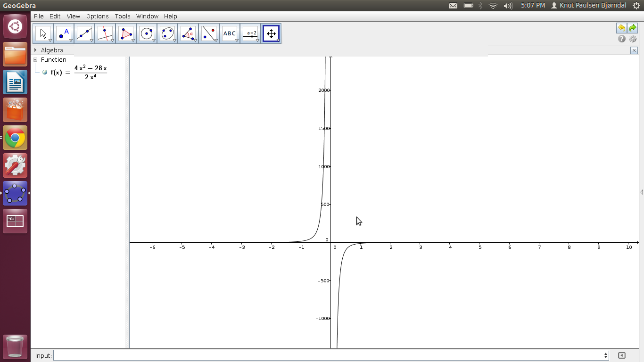Open the Ubuntu Dash home
The height and width of the screenshot is (362, 644).
tap(15, 26)
